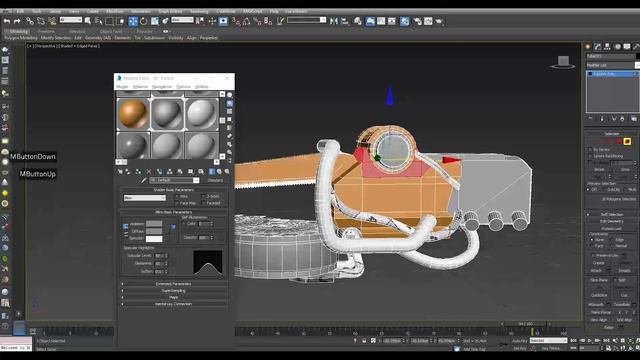Open the reference coordinate system dropdown
Viewport: 640px width, 360px height.
pyautogui.click(x=182, y=20)
